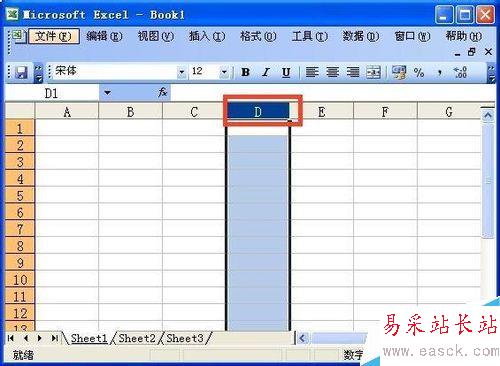Click Excel icon in title bar
500x366 pixels.
click(12, 14)
